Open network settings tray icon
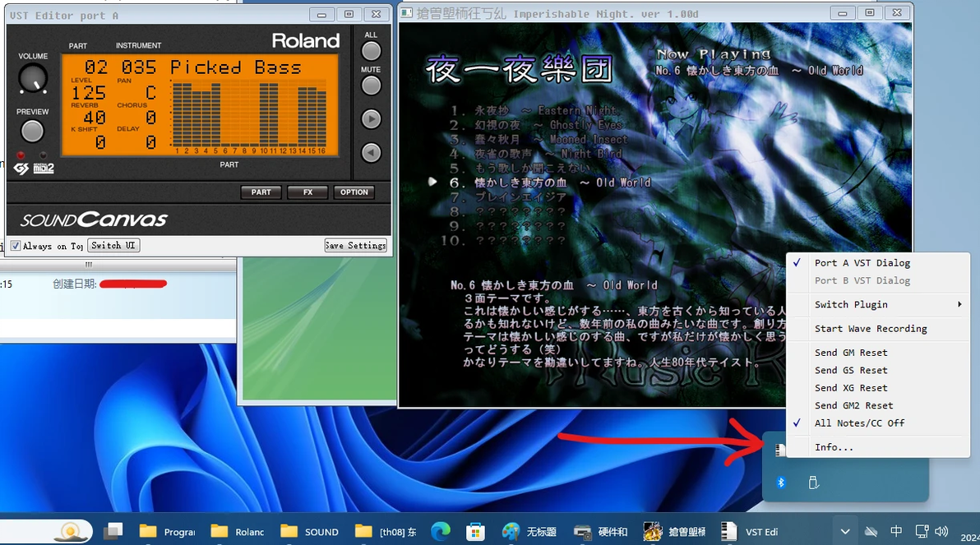The image size is (980, 545). click(x=922, y=532)
